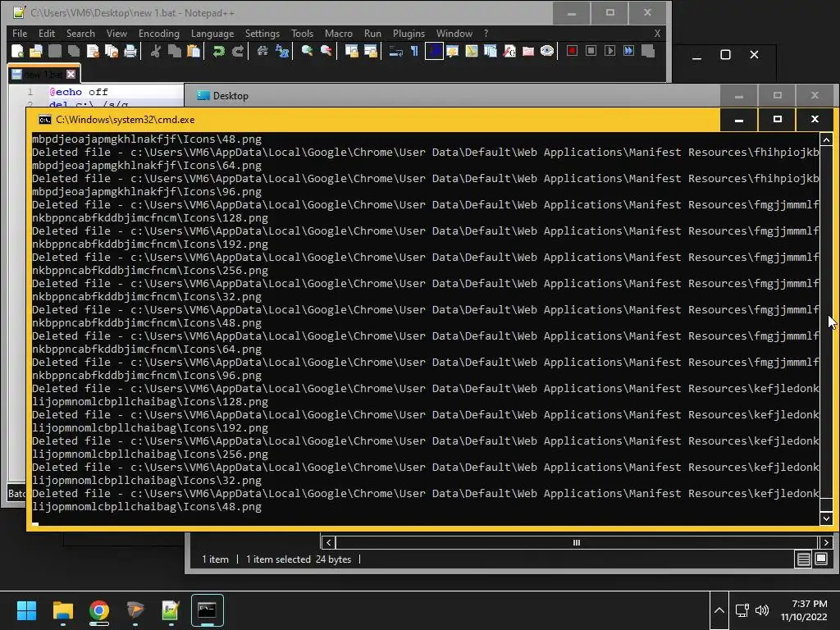
Task: Toggle the indent guide icon
Action: click(x=434, y=52)
